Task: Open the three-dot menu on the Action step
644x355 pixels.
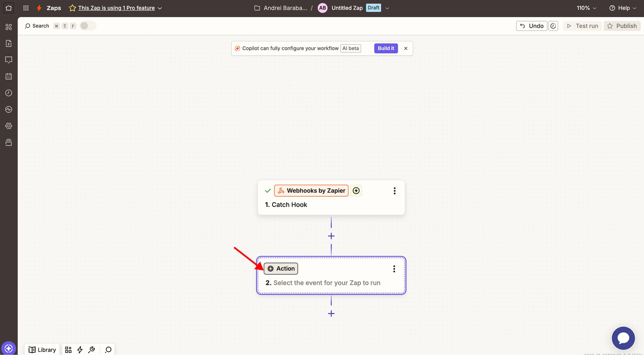Action: point(394,269)
